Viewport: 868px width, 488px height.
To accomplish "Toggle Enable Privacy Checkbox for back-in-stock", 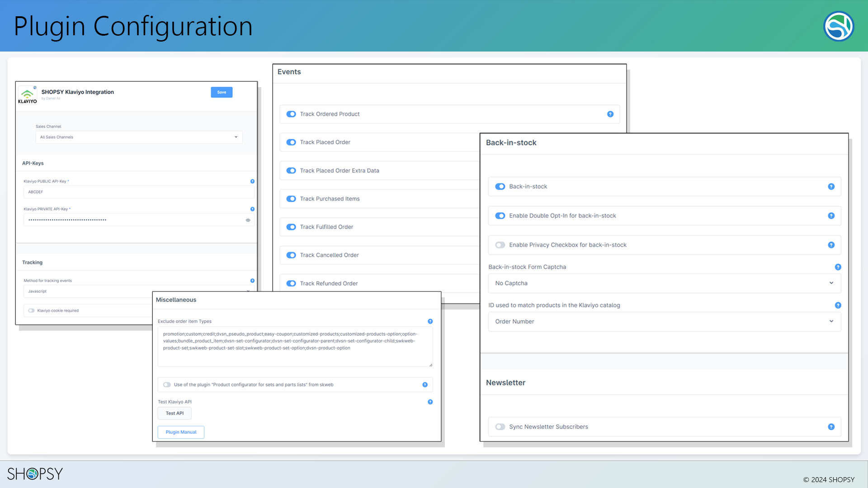I will pos(500,245).
